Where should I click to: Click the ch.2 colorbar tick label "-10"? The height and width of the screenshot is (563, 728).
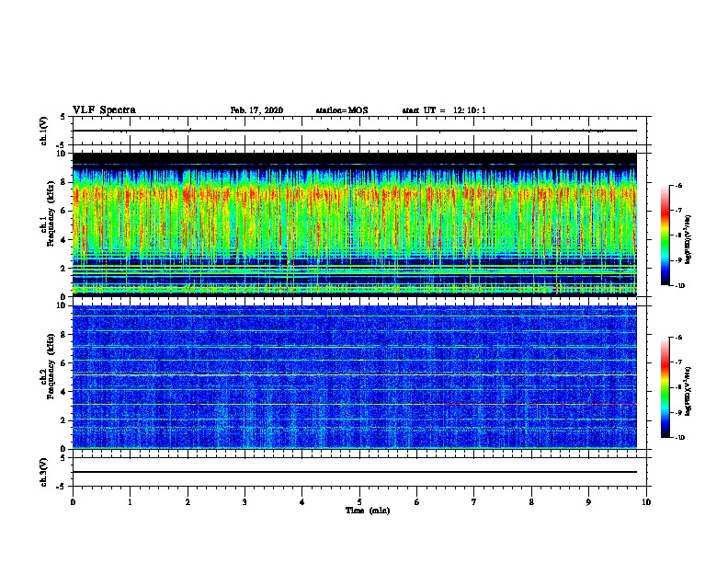coord(680,438)
